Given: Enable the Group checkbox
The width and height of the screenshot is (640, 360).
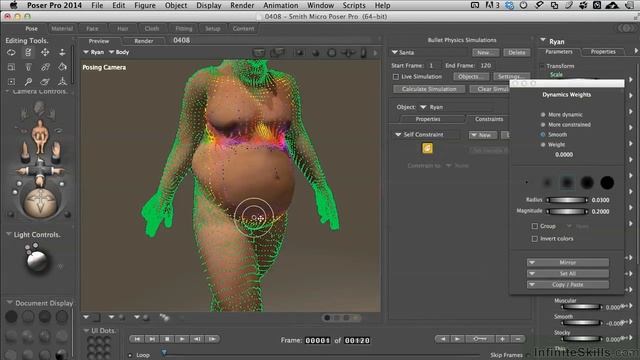Looking at the screenshot, I should pos(535,226).
